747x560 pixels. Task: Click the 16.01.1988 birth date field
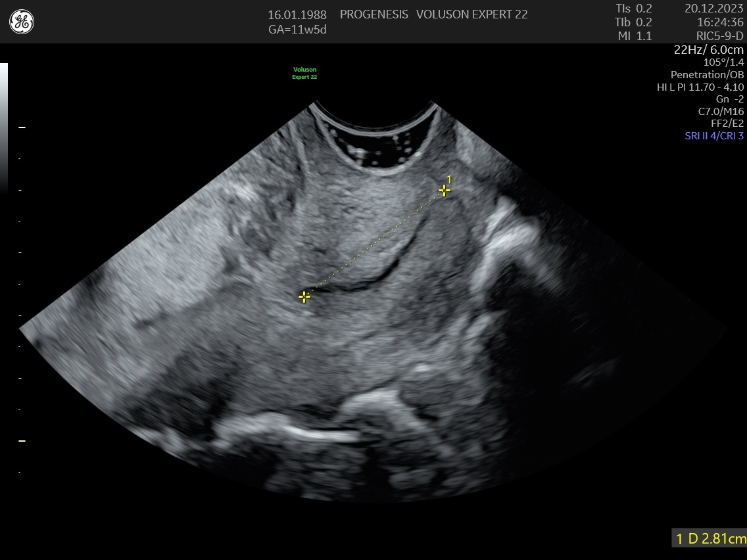297,14
